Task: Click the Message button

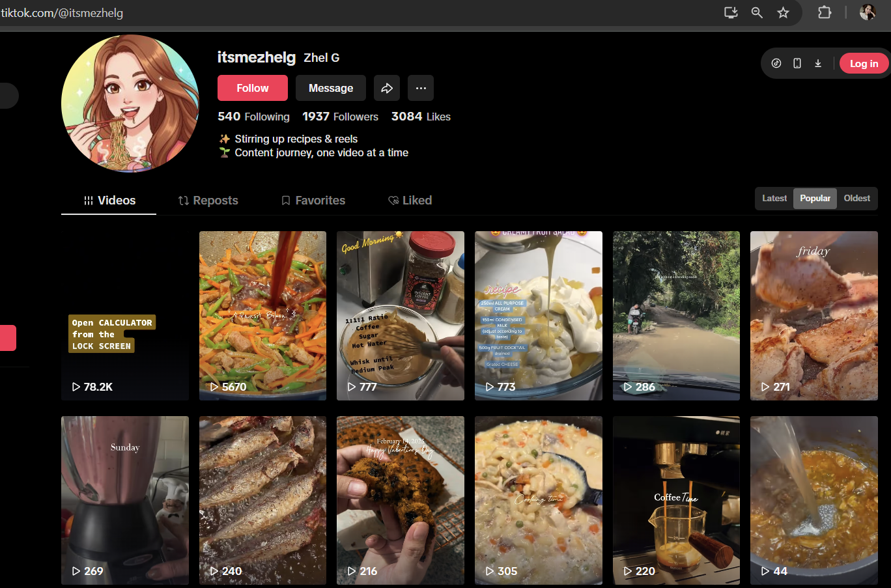Action: (331, 88)
